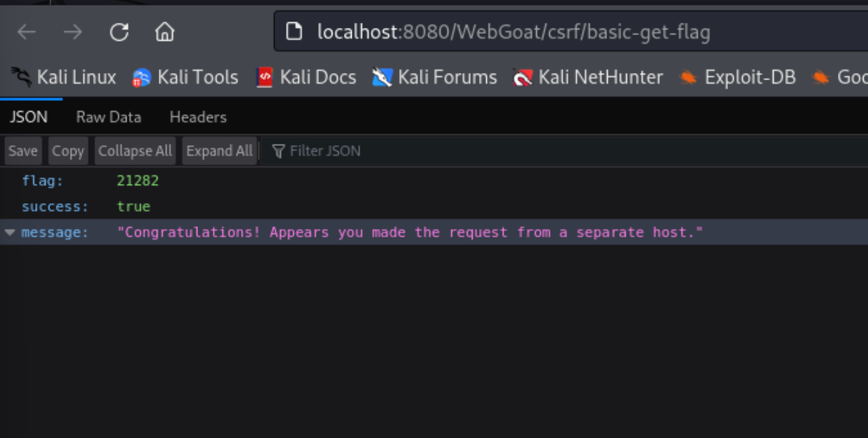Open the Kali Forums bookmark

click(x=435, y=77)
